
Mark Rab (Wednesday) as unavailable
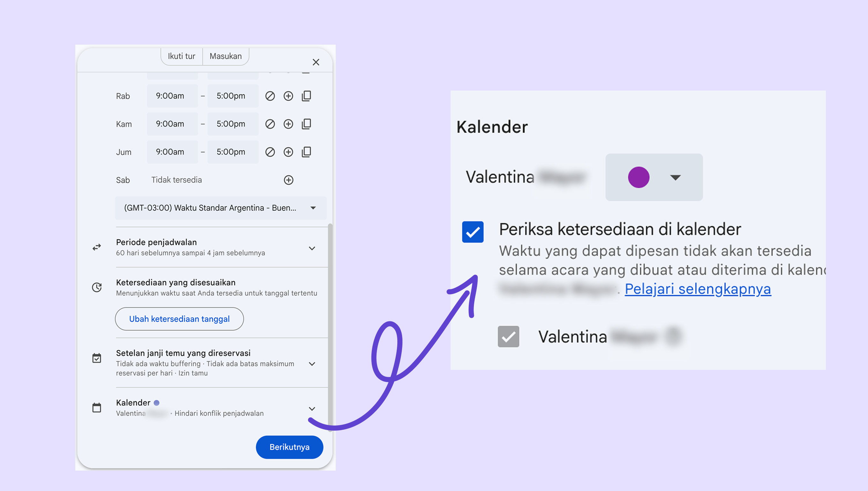tap(270, 96)
